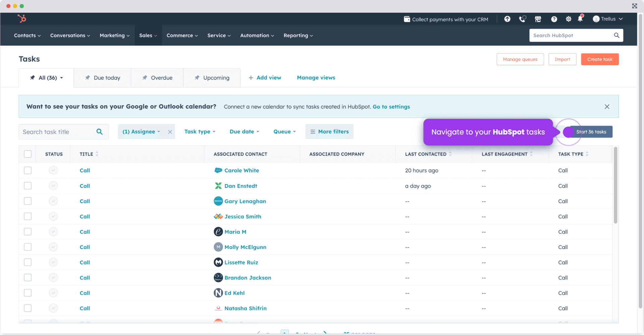Expand the Queue filter dropdown
This screenshot has height=335, width=644.
pyautogui.click(x=284, y=132)
